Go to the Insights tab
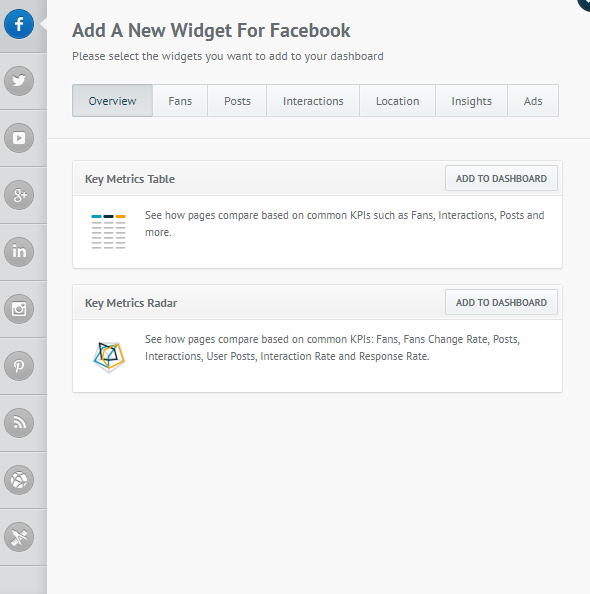Viewport: 590px width, 594px height. tap(471, 101)
